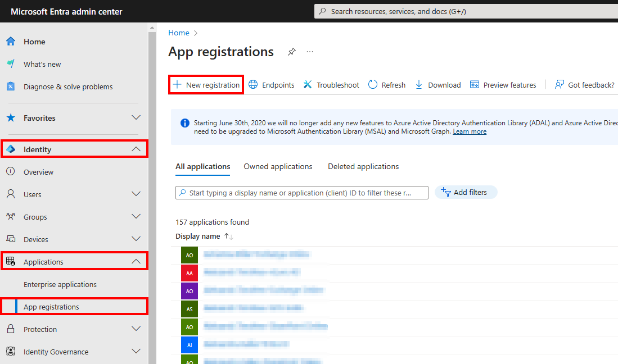The image size is (618, 364).
Task: Expand the Groups section
Action: (x=136, y=216)
